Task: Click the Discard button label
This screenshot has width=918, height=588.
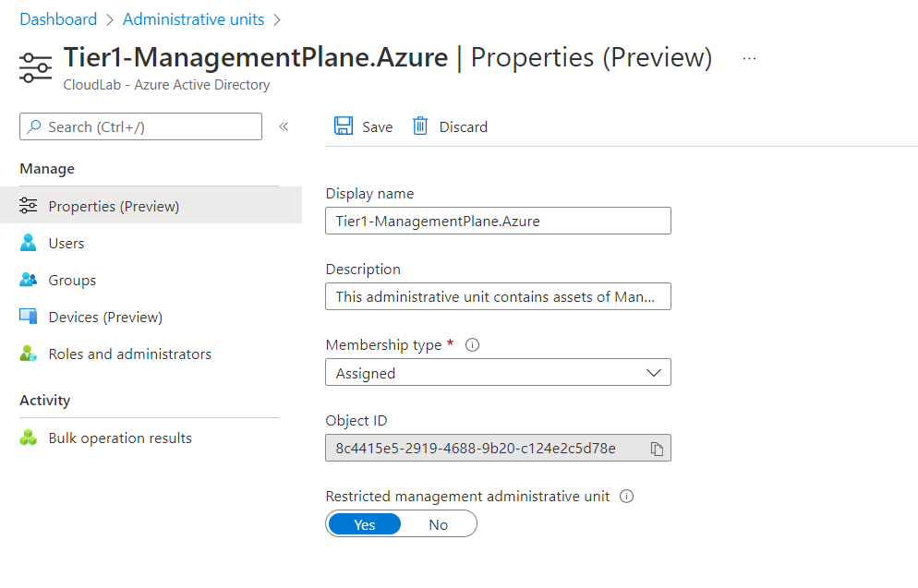Action: 463,127
